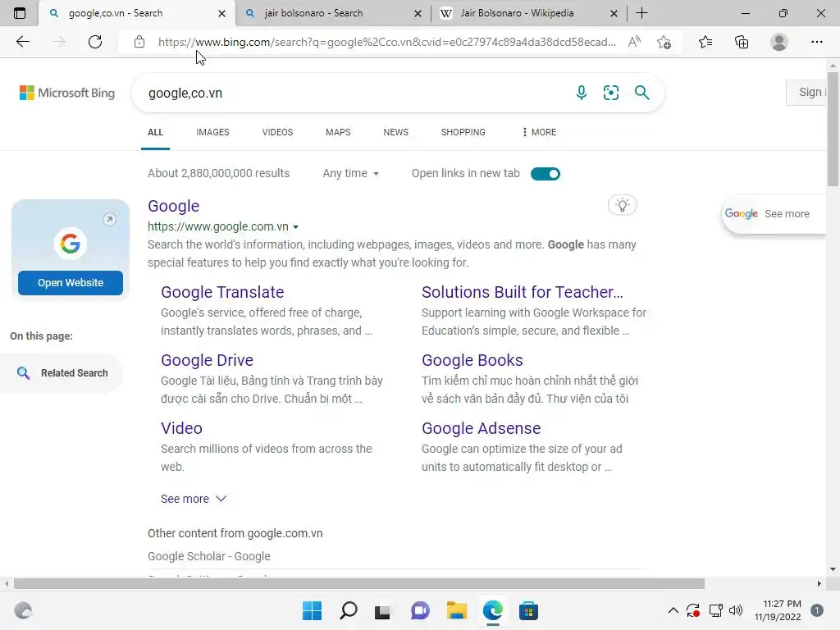Open volume control in system tray

[736, 610]
